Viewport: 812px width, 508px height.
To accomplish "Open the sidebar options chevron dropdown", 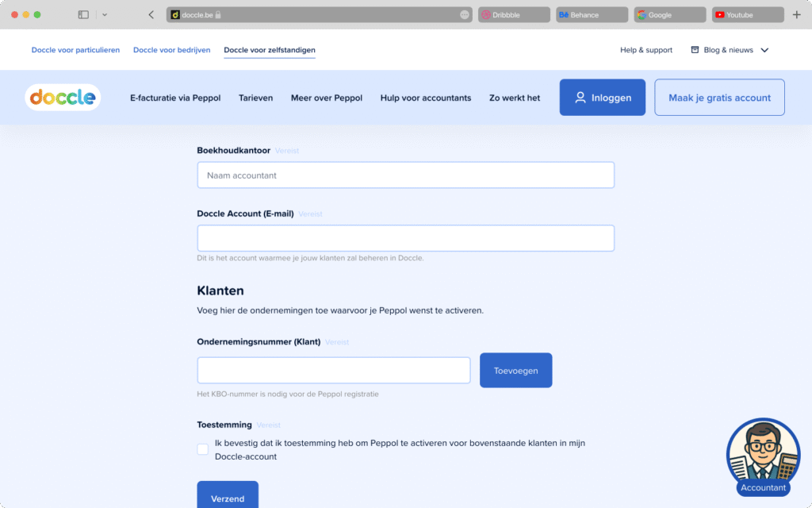I will pyautogui.click(x=104, y=13).
